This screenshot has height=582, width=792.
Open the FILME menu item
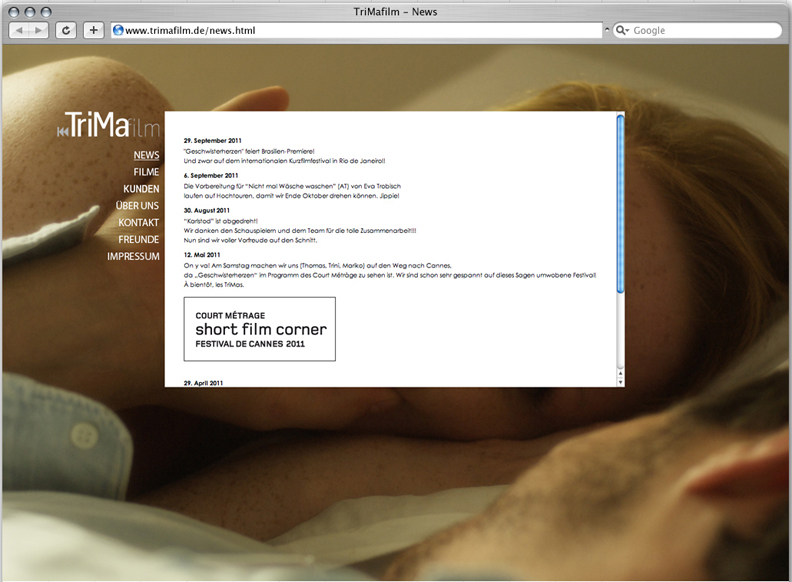[146, 172]
